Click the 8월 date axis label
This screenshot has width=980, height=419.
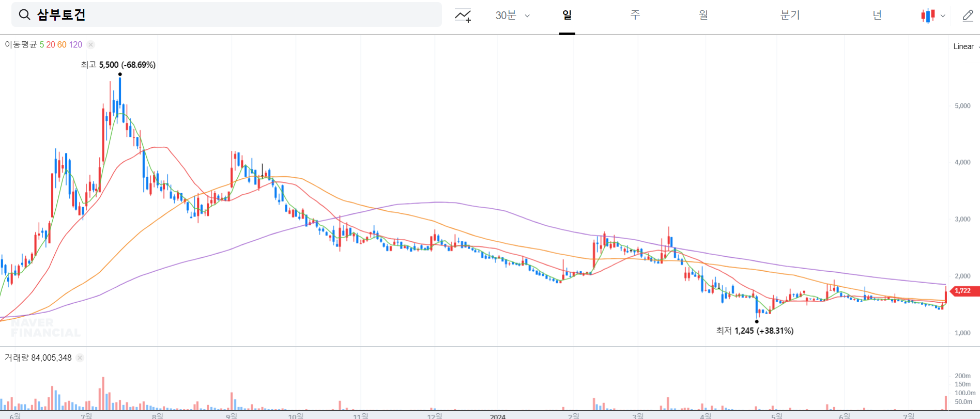click(x=158, y=416)
